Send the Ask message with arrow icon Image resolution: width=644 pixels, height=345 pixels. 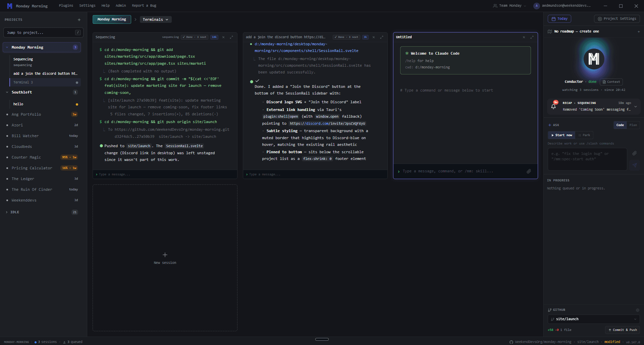[635, 165]
